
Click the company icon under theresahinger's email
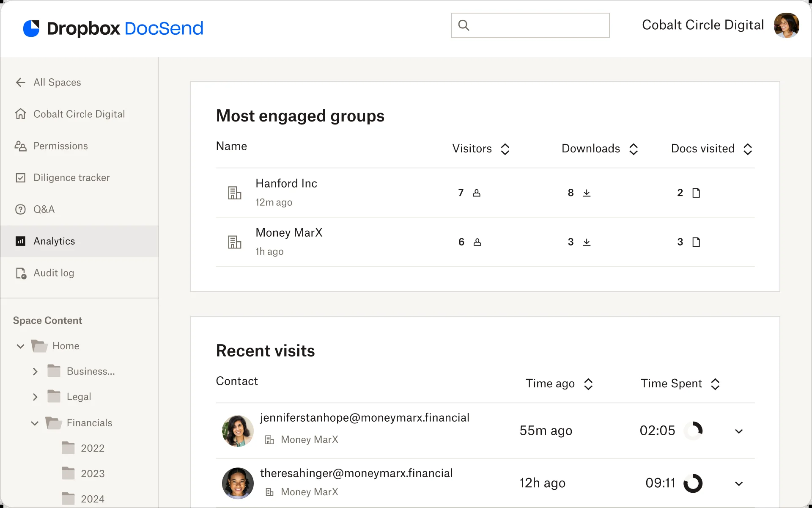coord(269,492)
